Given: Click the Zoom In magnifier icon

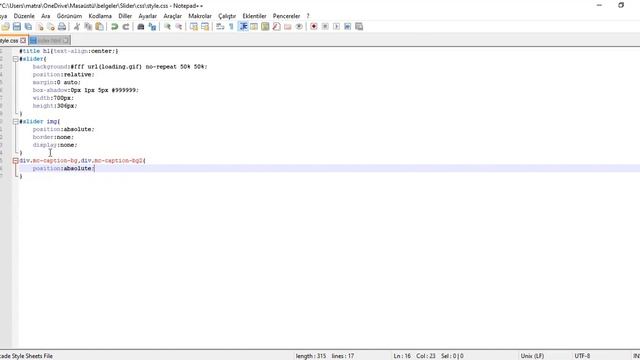Looking at the screenshot, I should (167, 27).
